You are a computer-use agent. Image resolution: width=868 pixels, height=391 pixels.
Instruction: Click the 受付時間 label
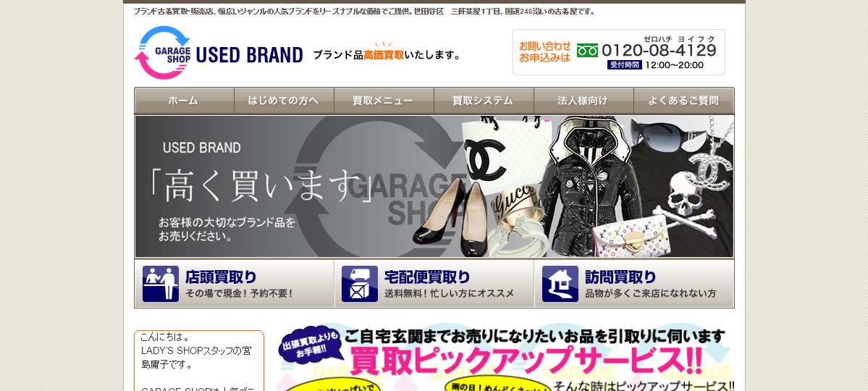[625, 64]
